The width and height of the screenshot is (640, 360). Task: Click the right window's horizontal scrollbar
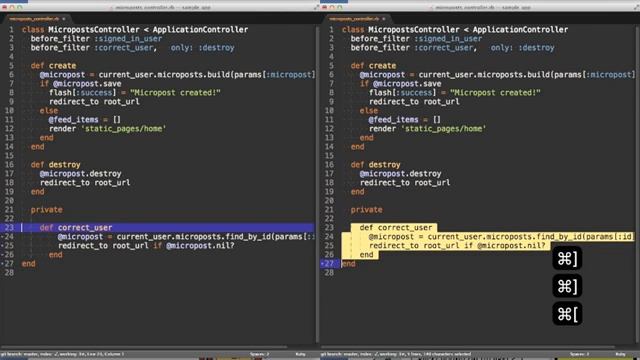467,347
